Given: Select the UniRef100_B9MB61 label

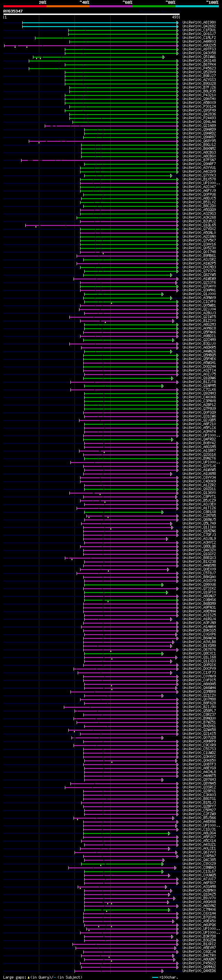Looking at the screenshot, I should point(199,256).
